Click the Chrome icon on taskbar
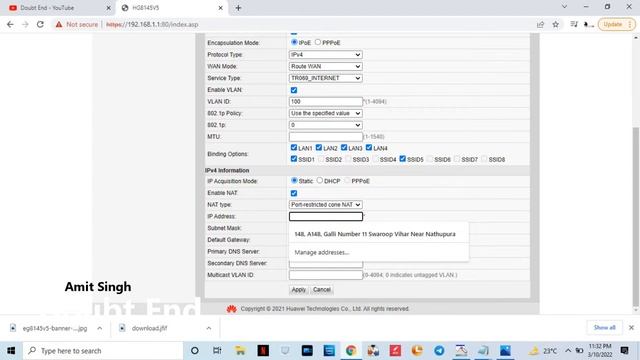 [351, 351]
